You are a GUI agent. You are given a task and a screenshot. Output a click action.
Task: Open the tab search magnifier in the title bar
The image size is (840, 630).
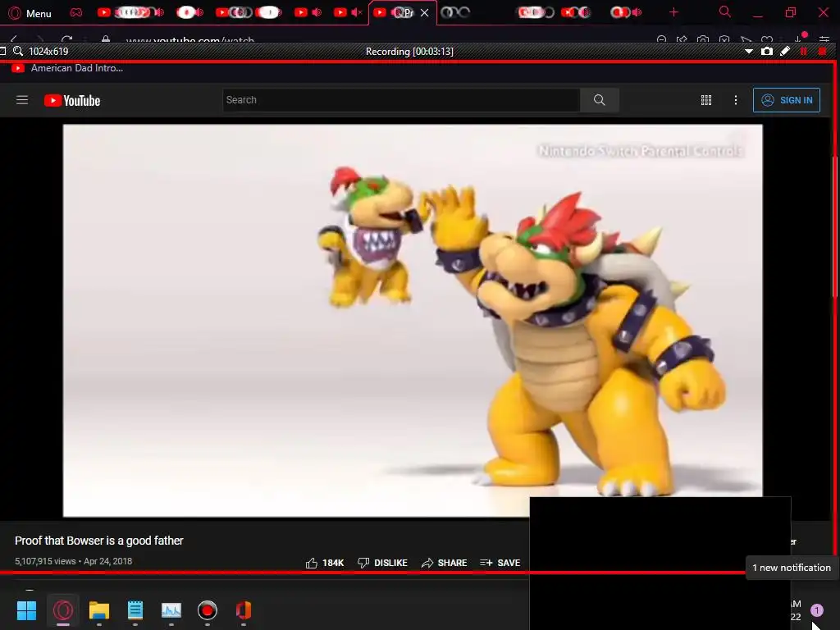[724, 11]
